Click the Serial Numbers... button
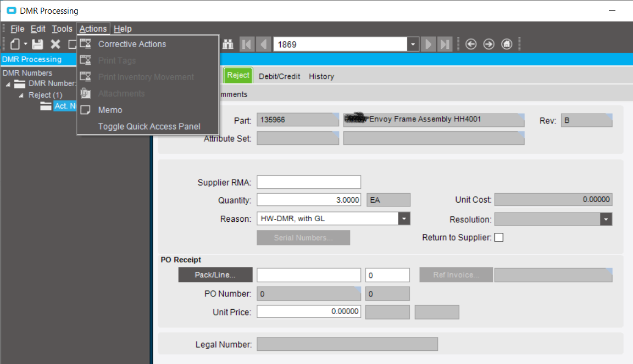 click(303, 238)
